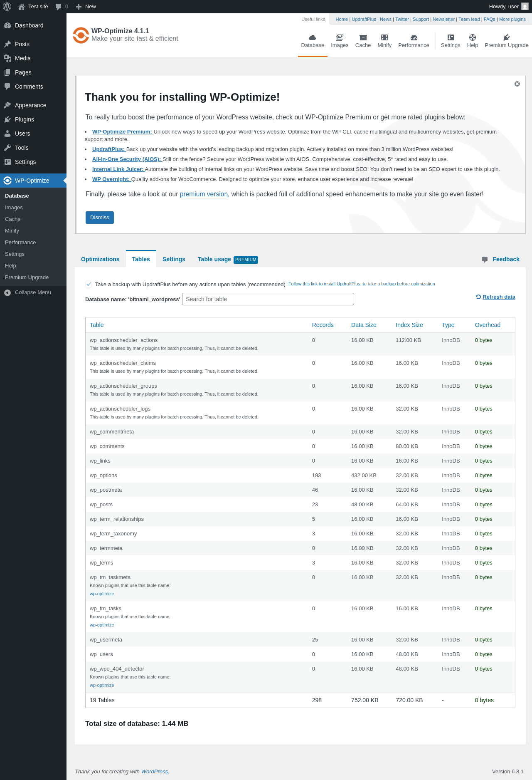532x780 pixels.
Task: Open the More plugins useful link
Action: coord(512,19)
